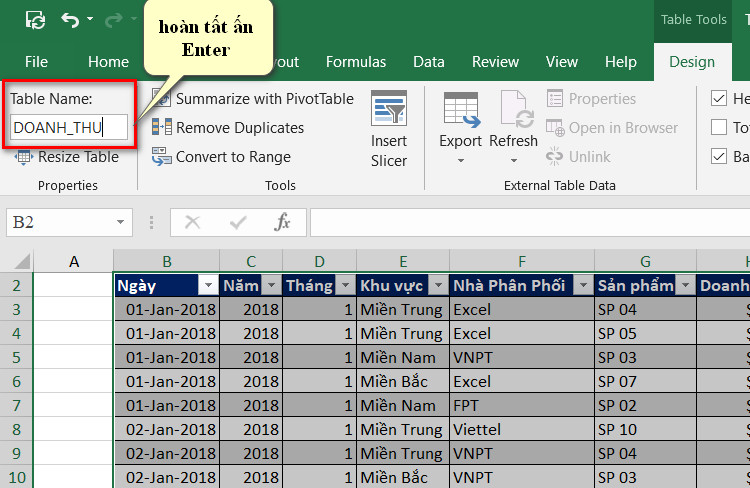750x488 pixels.
Task: Open the File tab
Action: (36, 62)
